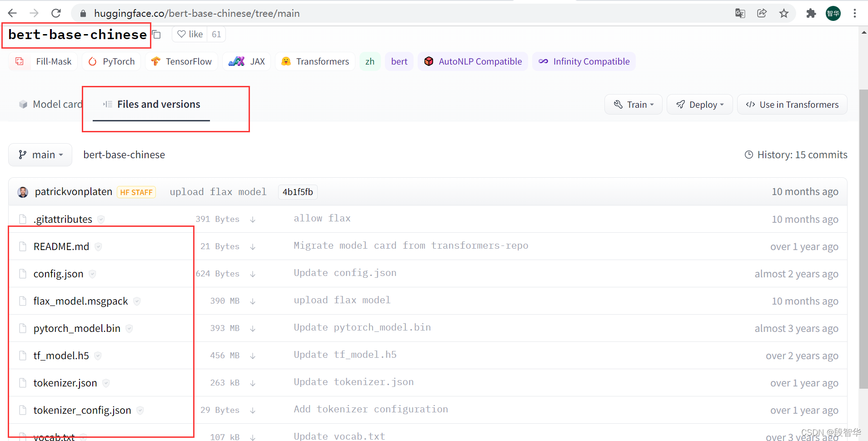
Task: Click the browser forward arrow
Action: pyautogui.click(x=34, y=13)
